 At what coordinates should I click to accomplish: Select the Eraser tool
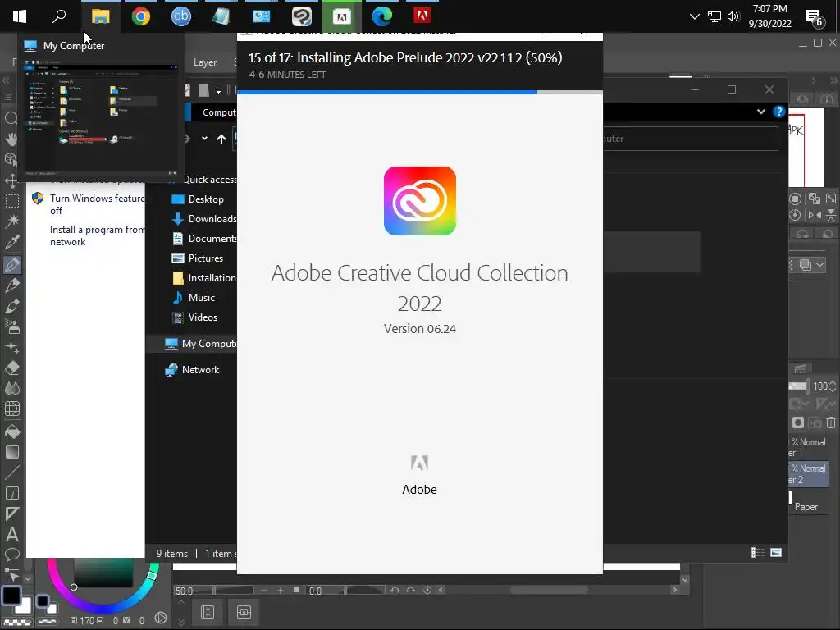[11, 368]
